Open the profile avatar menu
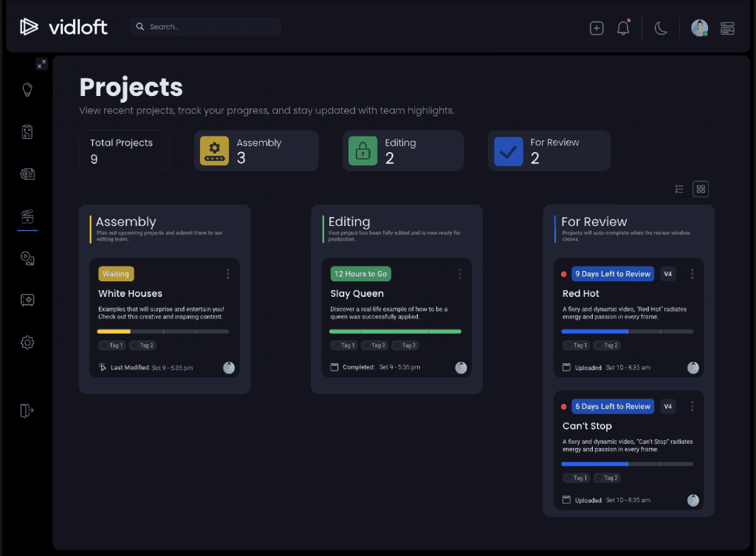 coord(698,27)
